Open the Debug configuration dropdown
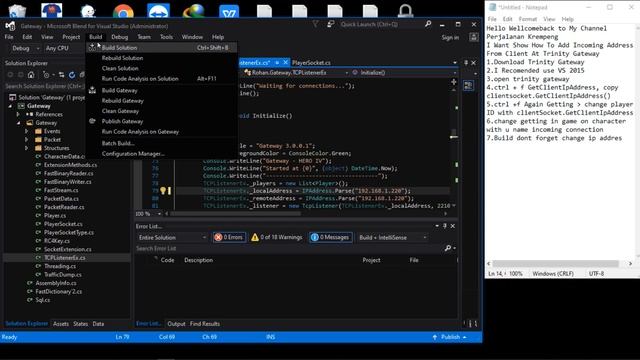 (x=25, y=48)
